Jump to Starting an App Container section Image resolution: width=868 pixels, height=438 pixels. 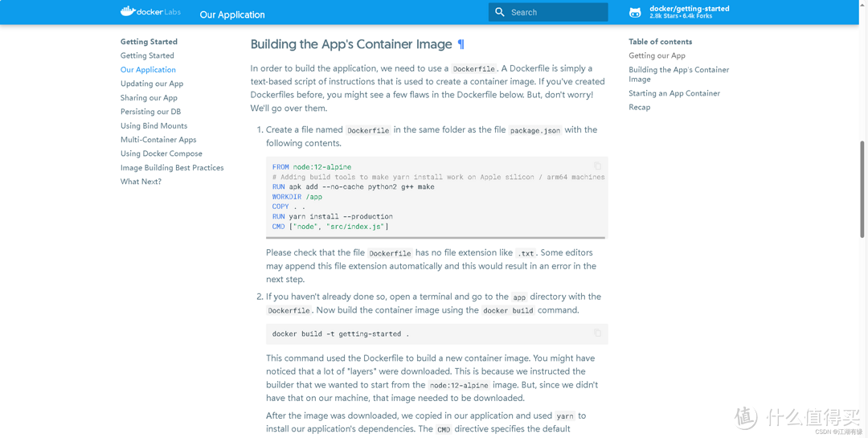[674, 93]
